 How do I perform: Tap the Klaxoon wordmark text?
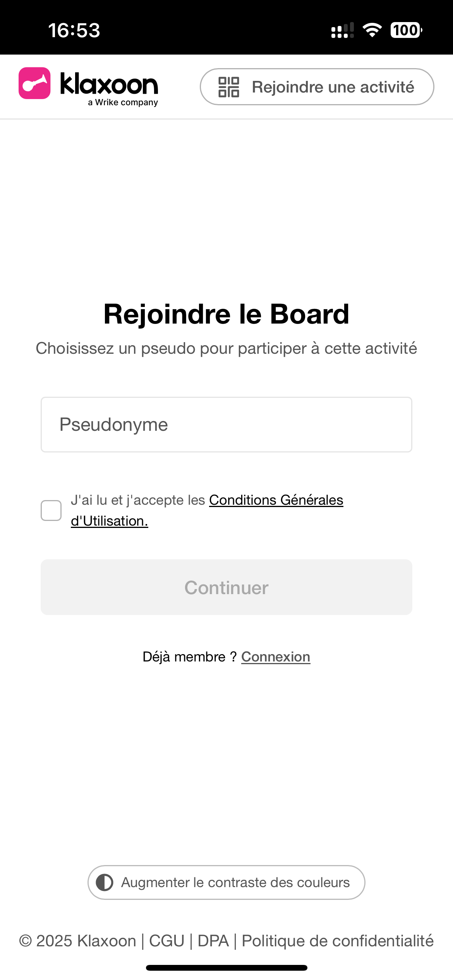tap(109, 84)
